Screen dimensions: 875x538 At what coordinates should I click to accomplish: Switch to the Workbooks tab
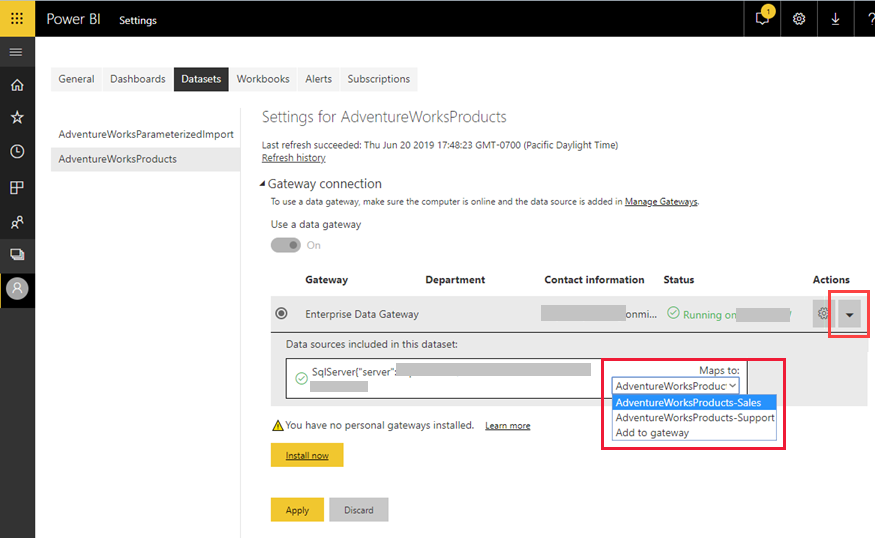pyautogui.click(x=263, y=79)
